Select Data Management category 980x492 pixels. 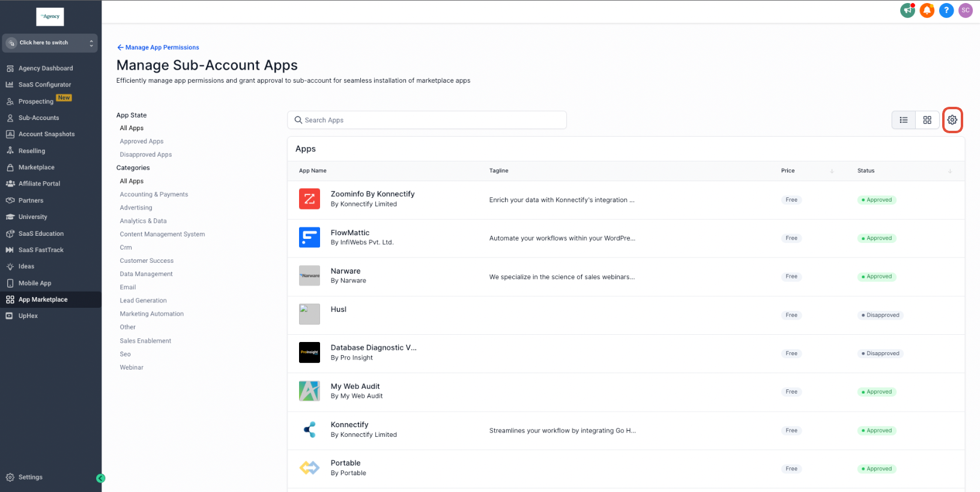[146, 274]
